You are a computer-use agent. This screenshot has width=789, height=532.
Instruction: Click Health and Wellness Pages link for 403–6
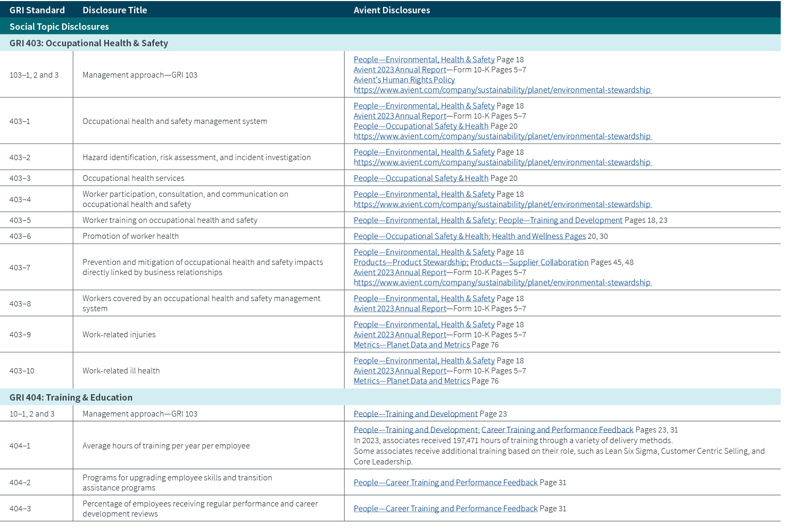coord(538,236)
